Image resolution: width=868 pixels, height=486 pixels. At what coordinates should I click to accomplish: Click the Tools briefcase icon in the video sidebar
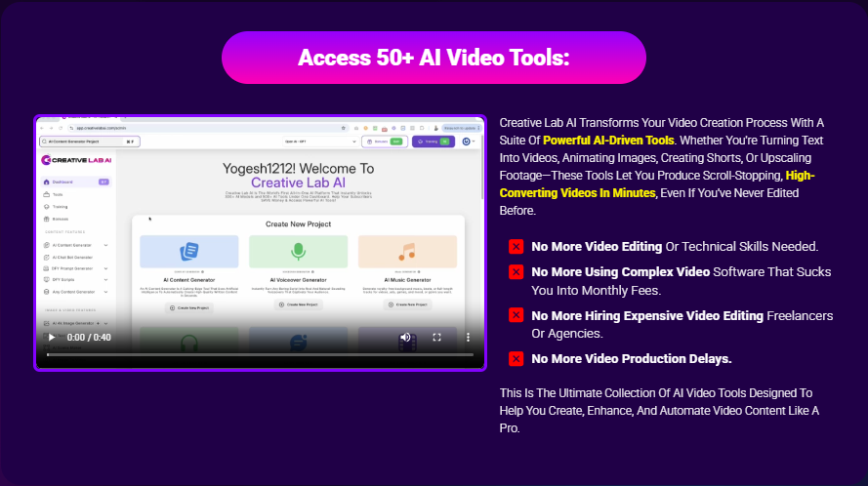pos(47,194)
